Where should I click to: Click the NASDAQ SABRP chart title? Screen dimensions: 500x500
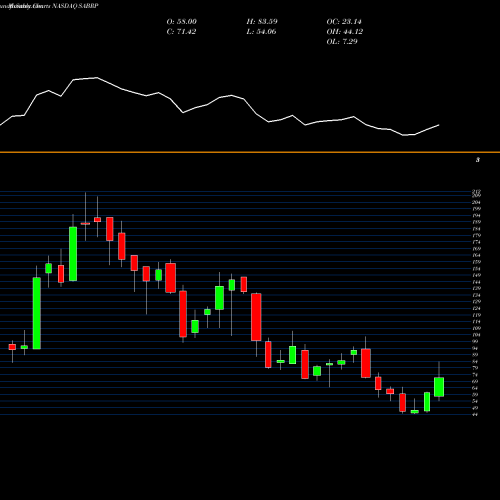[x=75, y=6]
